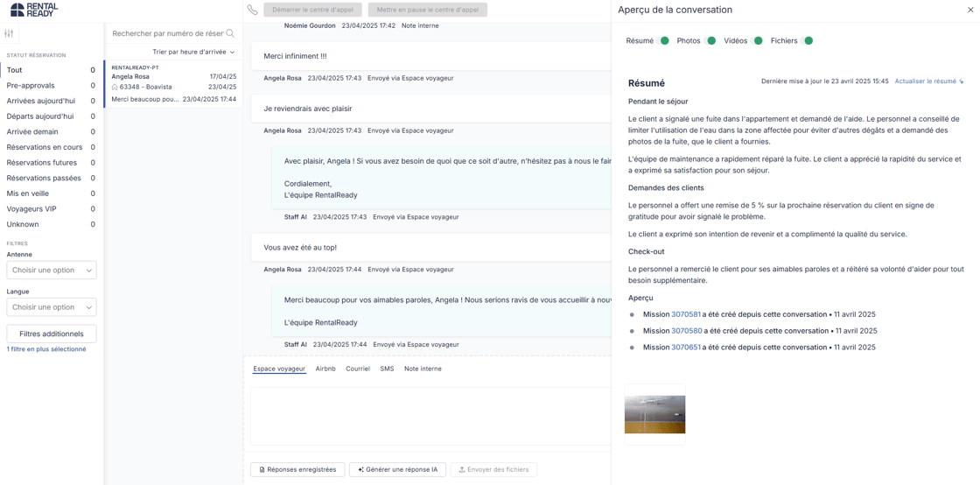Switch to the SMS tab

tap(387, 369)
